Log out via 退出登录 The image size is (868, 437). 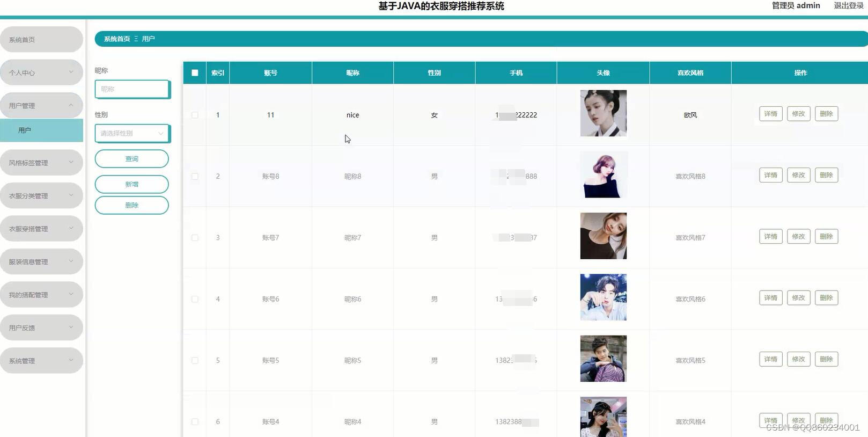[849, 5]
